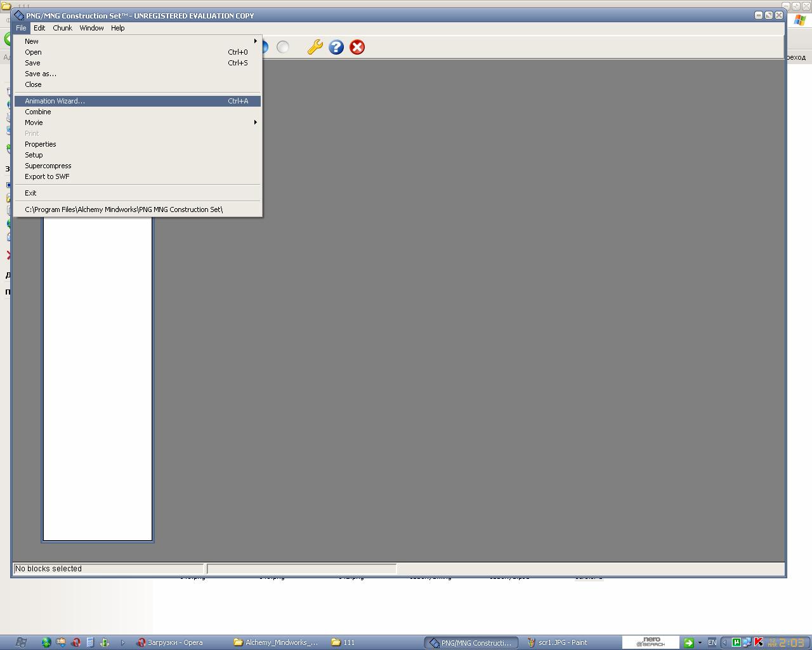Open the Nero Search dropdown arrow
The image size is (812, 650).
[700, 642]
